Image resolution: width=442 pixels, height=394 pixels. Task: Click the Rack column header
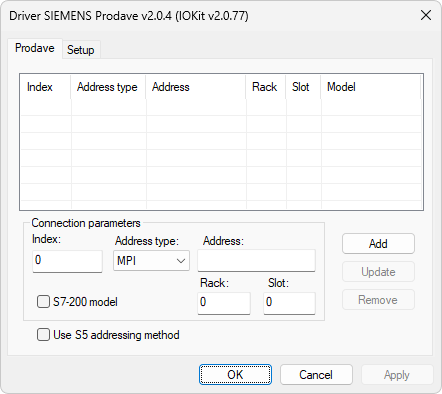tap(266, 87)
